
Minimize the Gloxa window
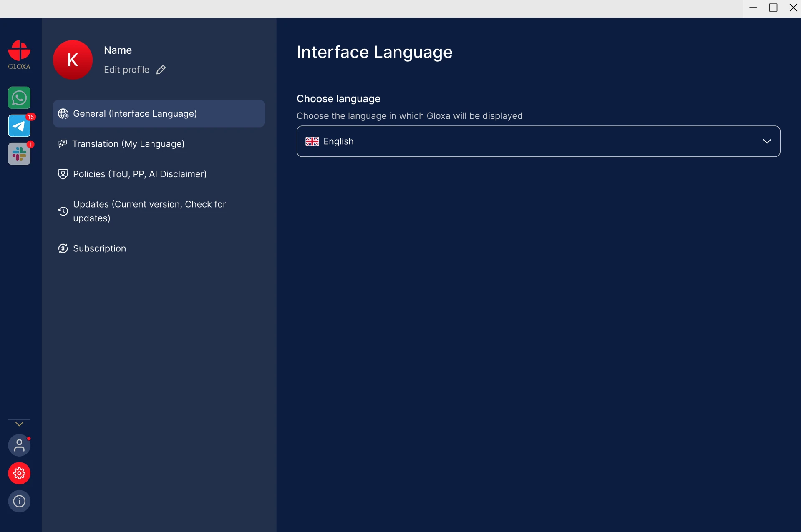pos(753,8)
